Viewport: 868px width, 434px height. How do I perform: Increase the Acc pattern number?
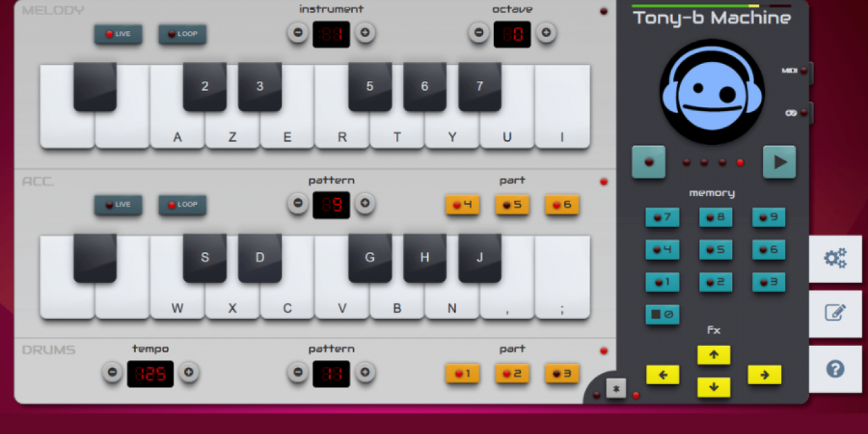click(x=365, y=204)
